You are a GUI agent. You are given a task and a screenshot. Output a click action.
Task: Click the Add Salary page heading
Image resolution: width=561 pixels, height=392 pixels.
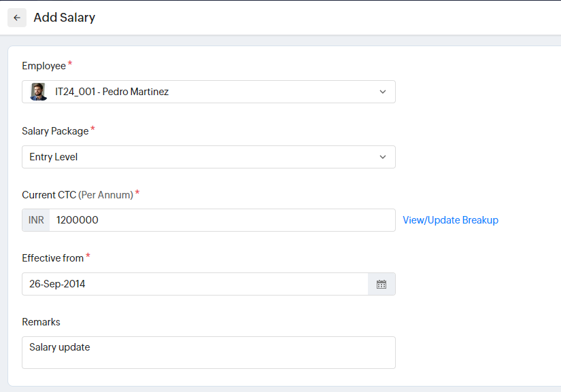[65, 18]
